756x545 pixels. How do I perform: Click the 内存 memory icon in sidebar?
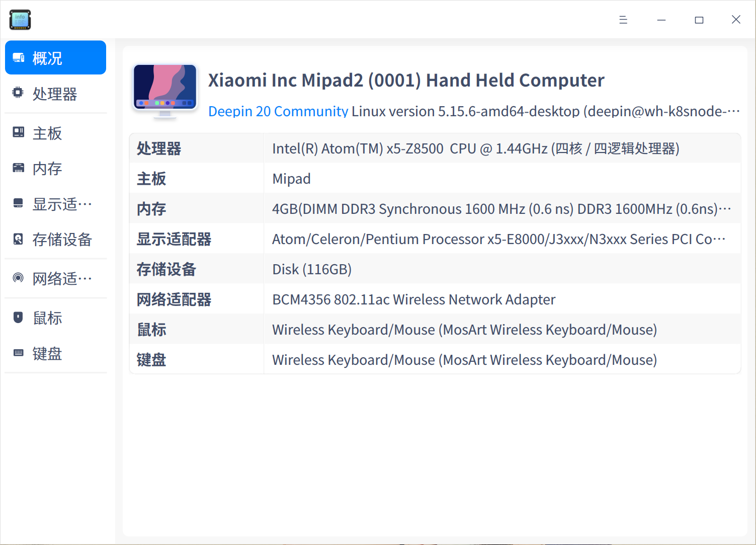[x=19, y=168]
